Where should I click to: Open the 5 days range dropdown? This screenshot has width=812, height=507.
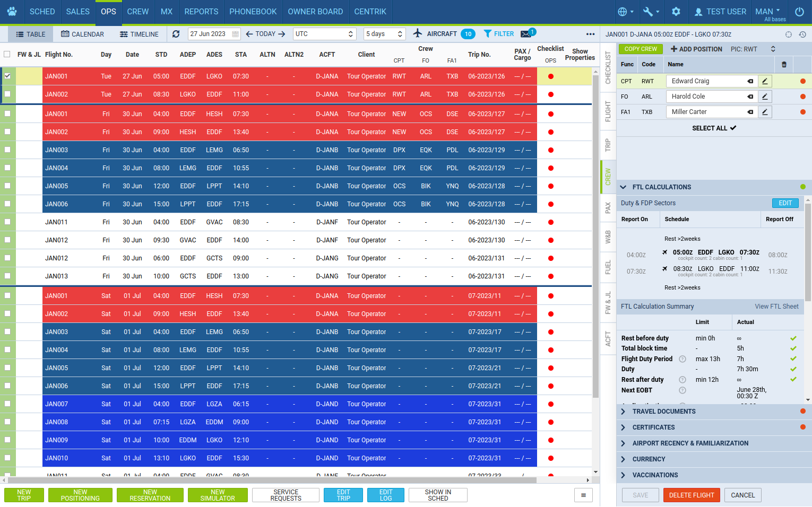(x=385, y=34)
